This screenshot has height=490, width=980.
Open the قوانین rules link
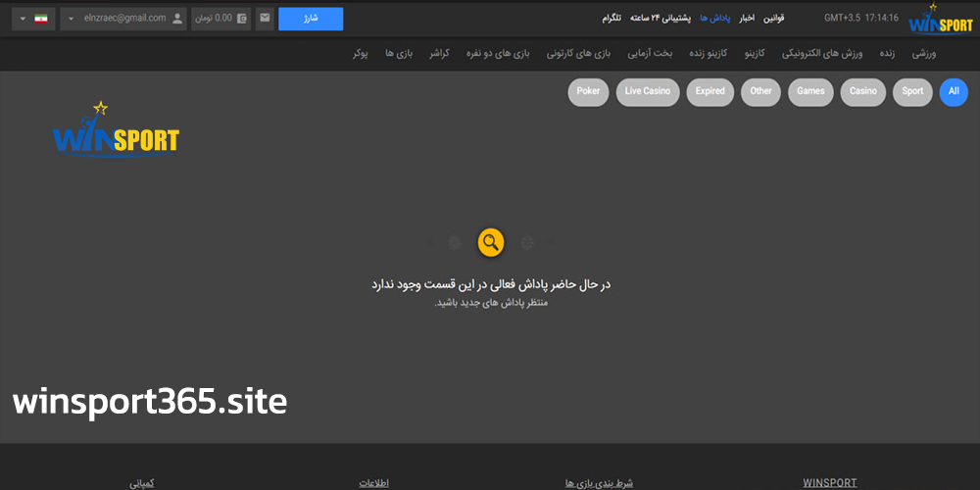[x=775, y=19]
